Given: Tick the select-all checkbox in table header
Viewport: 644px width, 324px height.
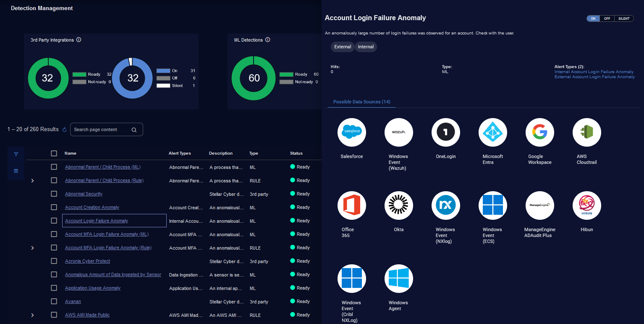Looking at the screenshot, I should 54,153.
